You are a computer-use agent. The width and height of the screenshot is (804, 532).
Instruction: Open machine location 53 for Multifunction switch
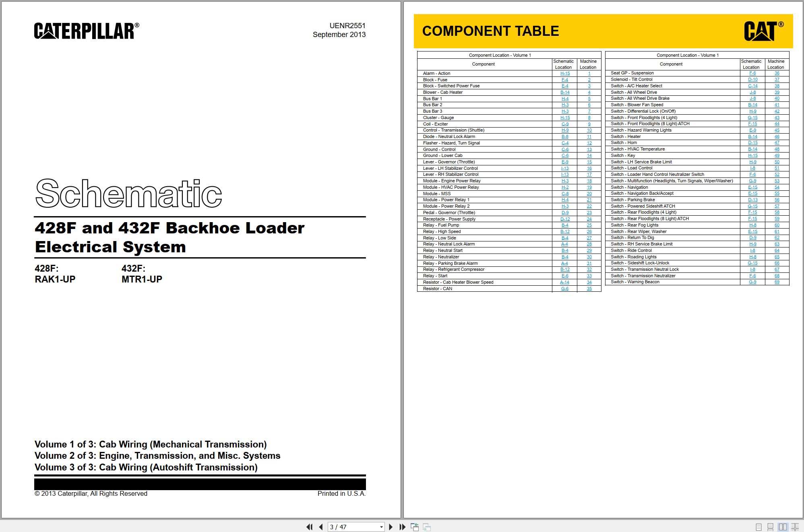[777, 181]
